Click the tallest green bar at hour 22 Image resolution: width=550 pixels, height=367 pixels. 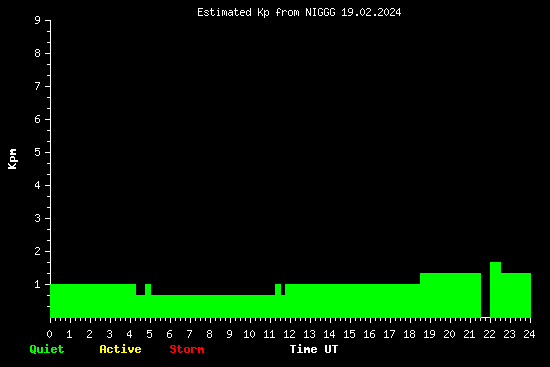pos(495,289)
